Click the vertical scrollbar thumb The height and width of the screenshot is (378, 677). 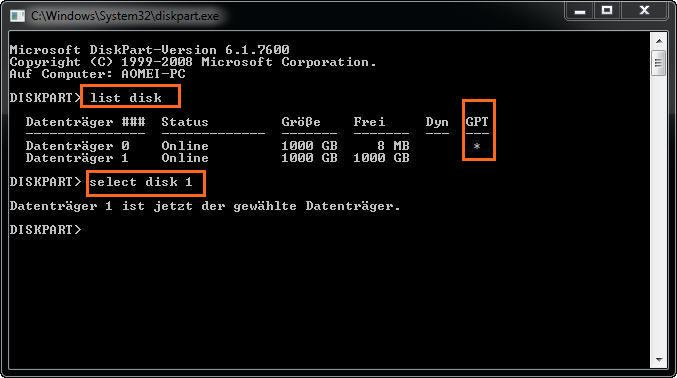[x=659, y=63]
